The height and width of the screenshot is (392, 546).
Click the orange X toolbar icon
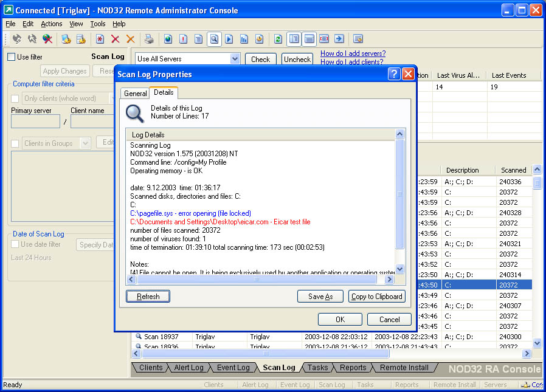pyautogui.click(x=131, y=39)
